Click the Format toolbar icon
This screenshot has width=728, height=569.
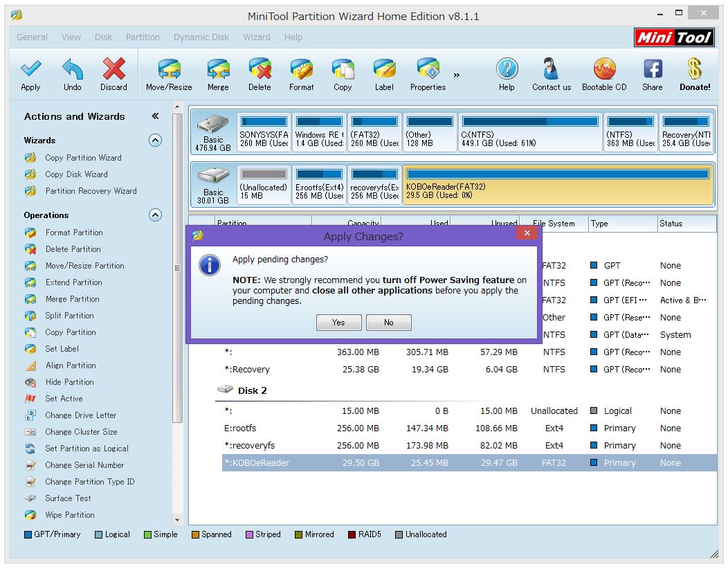[x=301, y=69]
